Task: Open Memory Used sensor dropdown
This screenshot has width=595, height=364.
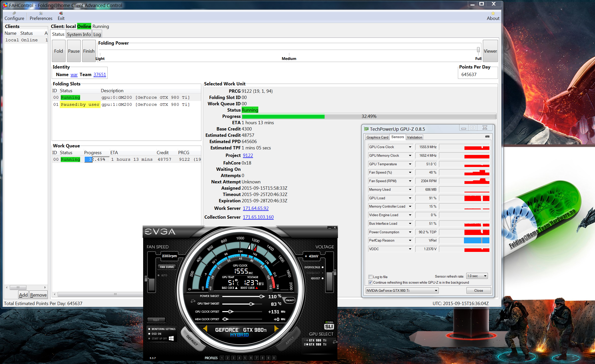Action: click(410, 189)
